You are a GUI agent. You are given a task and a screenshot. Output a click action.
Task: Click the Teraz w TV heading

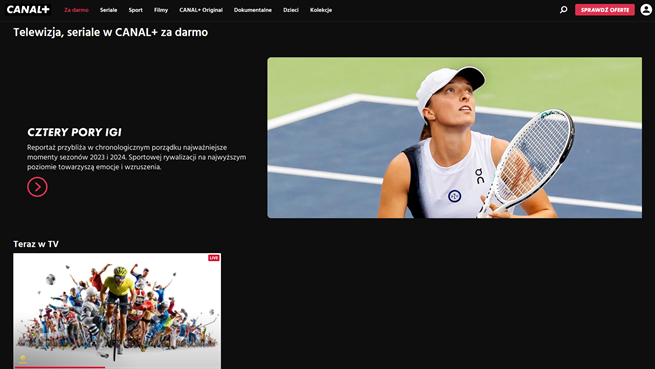[x=36, y=244]
